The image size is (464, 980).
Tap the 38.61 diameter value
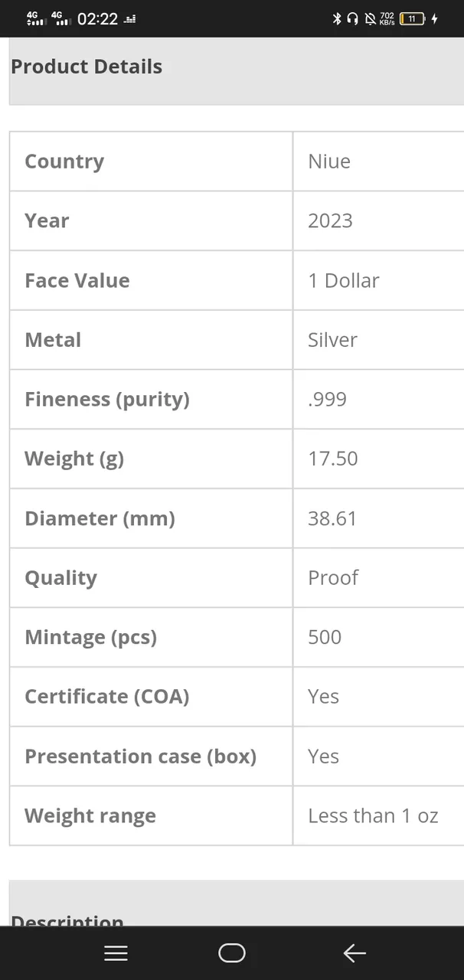coord(332,518)
